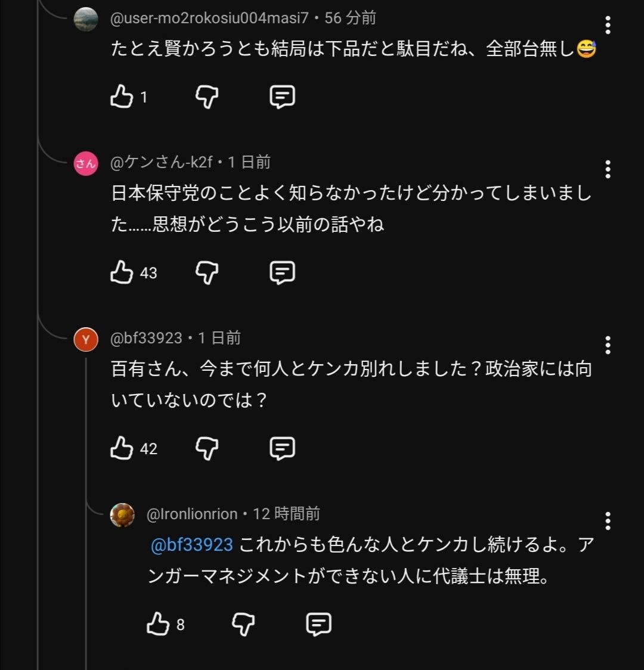Reply to the @ケンさん-k2f comment
644x670 pixels.
pyautogui.click(x=282, y=272)
